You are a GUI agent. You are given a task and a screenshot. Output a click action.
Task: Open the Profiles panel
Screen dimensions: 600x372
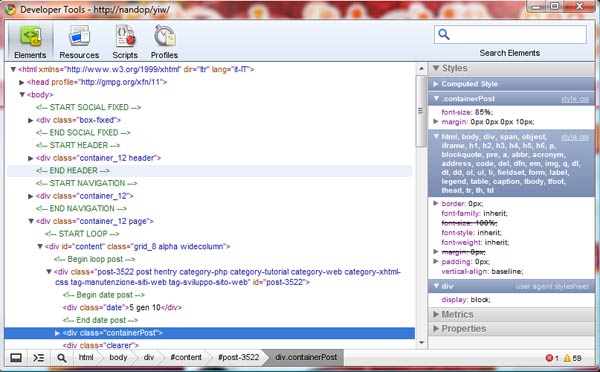[165, 42]
